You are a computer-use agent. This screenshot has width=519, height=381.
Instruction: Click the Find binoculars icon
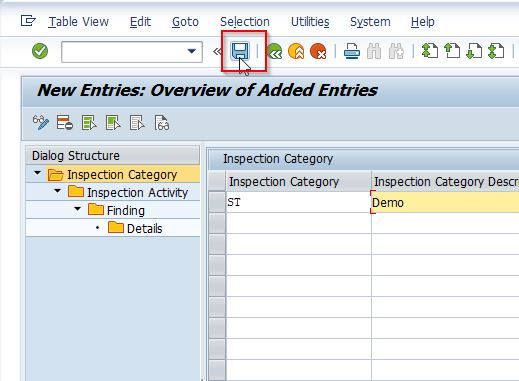point(374,51)
